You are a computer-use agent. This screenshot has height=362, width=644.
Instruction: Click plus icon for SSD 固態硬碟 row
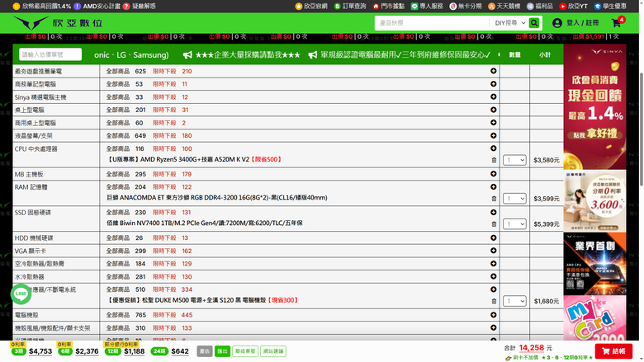coord(493,212)
